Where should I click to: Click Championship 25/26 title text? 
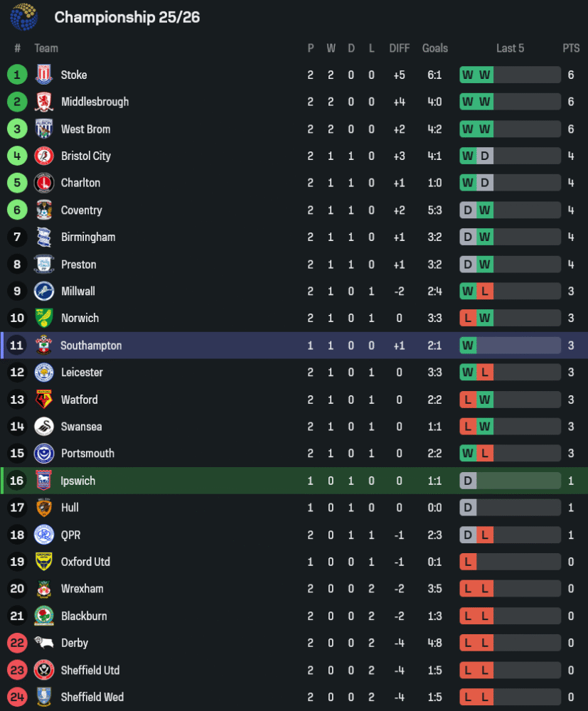pos(127,17)
